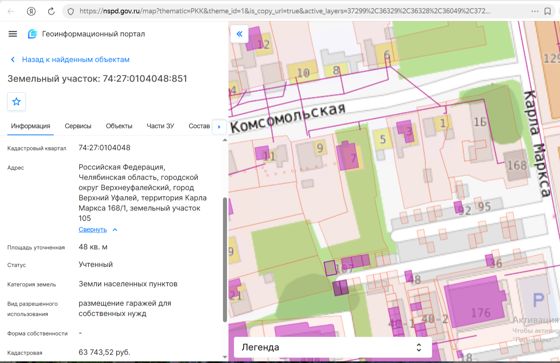This screenshot has width=560, height=363.
Task: Open the hamburger menu
Action: pos(13,34)
